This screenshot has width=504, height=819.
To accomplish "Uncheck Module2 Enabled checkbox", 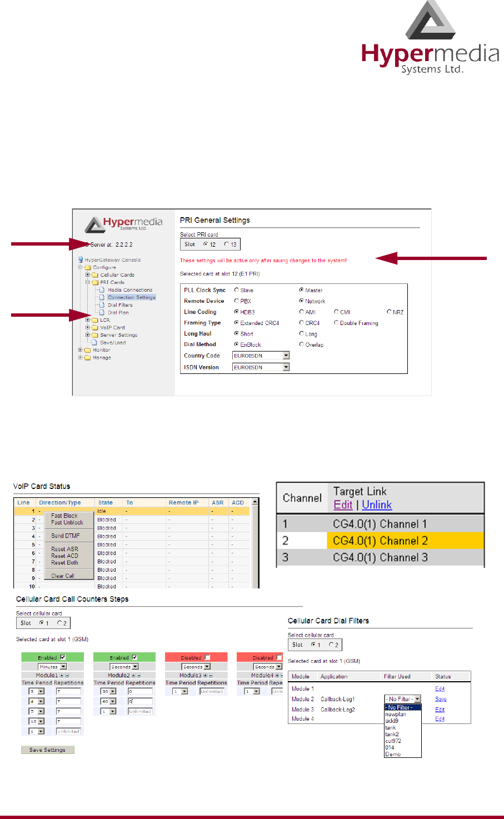I will coord(134,657).
